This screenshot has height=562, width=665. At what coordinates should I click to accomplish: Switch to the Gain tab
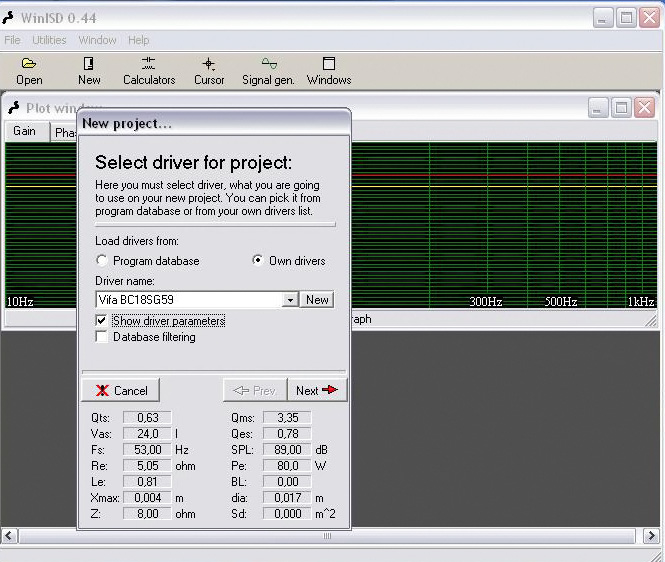(x=24, y=132)
